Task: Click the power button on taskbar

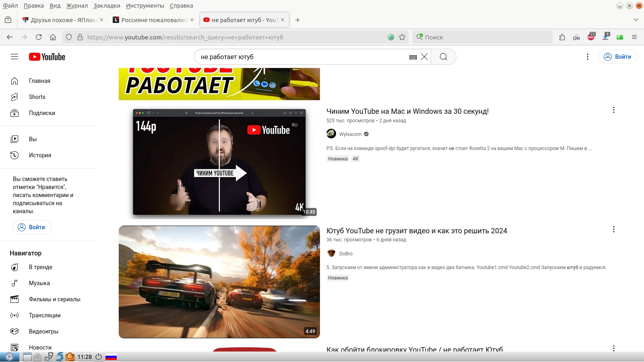Action: [99, 357]
